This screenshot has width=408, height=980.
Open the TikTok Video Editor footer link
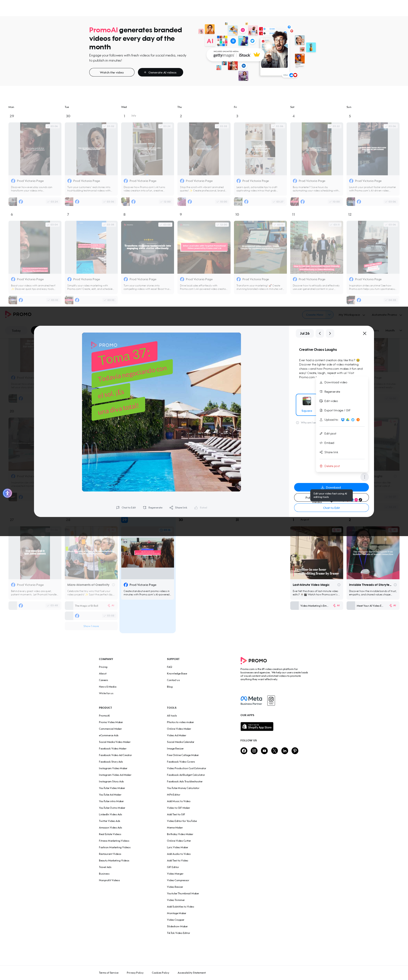tap(178, 933)
